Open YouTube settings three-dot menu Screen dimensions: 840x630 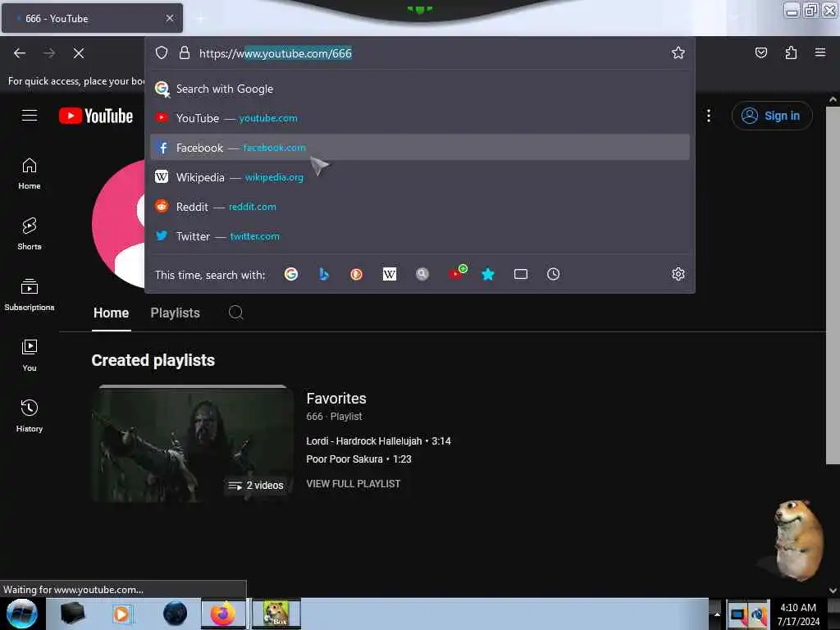pos(708,116)
